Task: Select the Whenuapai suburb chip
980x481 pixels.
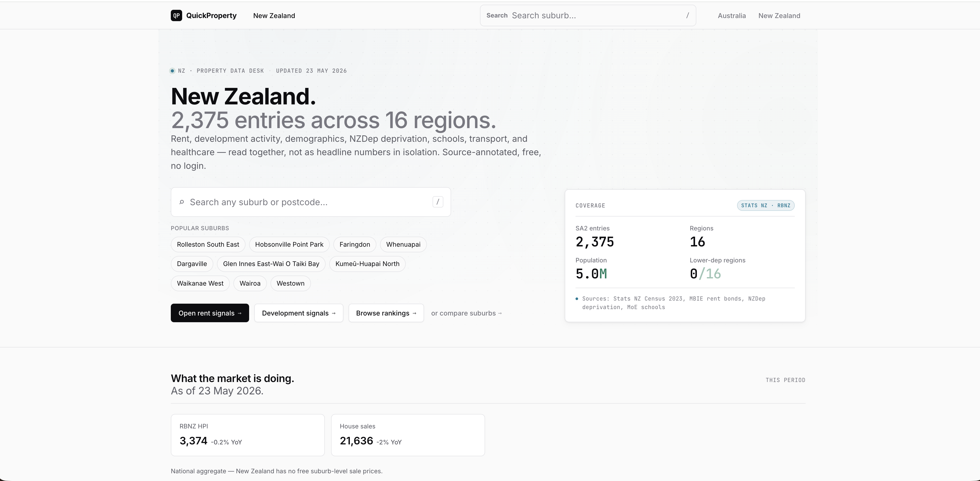Action: pos(403,244)
